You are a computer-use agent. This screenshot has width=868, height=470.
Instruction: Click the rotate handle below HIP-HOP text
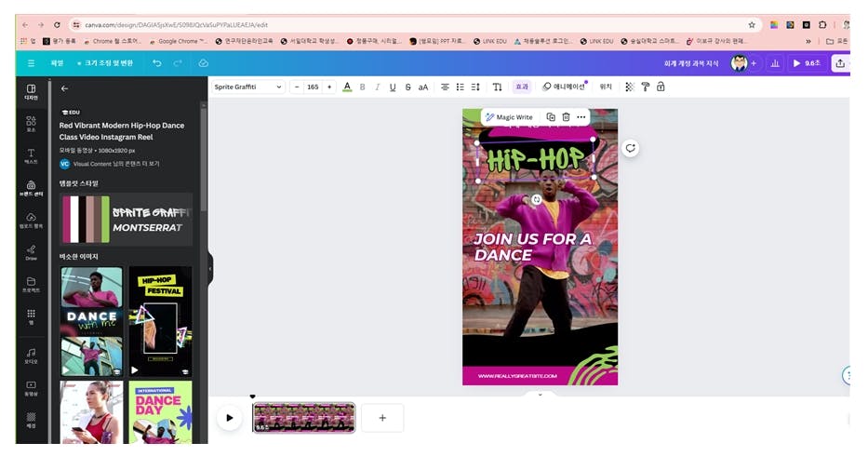(536, 199)
